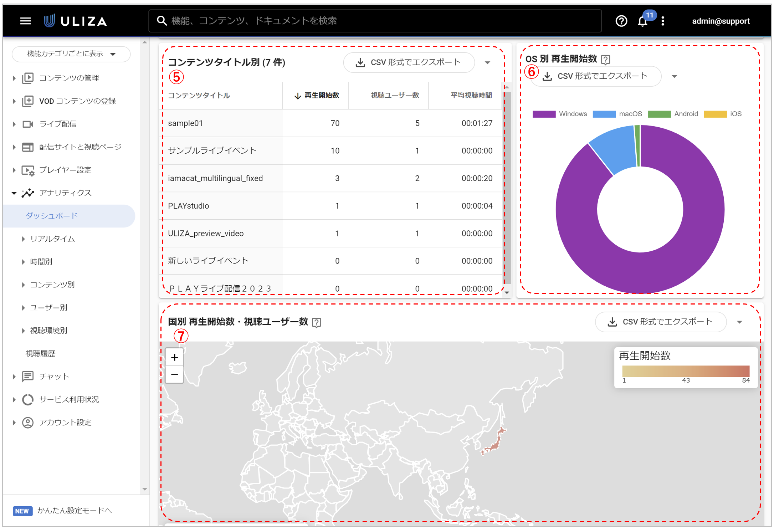Zoom in on the map with plus
Image resolution: width=774 pixels, height=532 pixels.
click(x=174, y=357)
